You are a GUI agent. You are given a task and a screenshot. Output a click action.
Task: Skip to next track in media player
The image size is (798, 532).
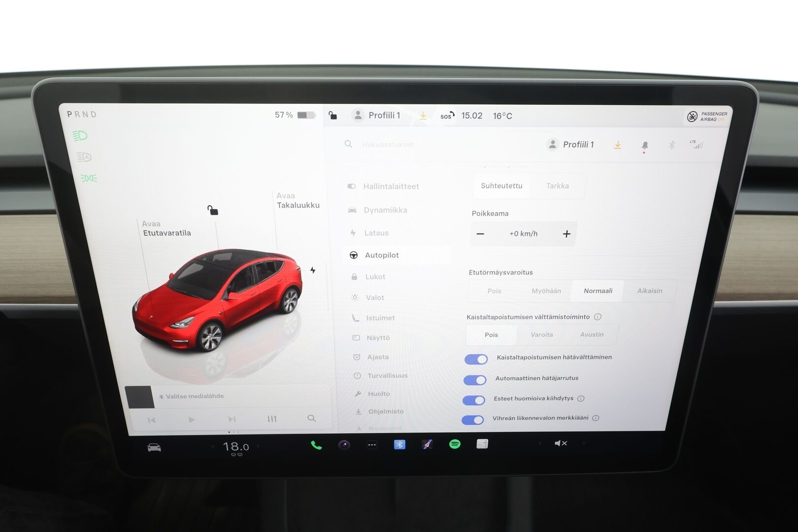[232, 419]
